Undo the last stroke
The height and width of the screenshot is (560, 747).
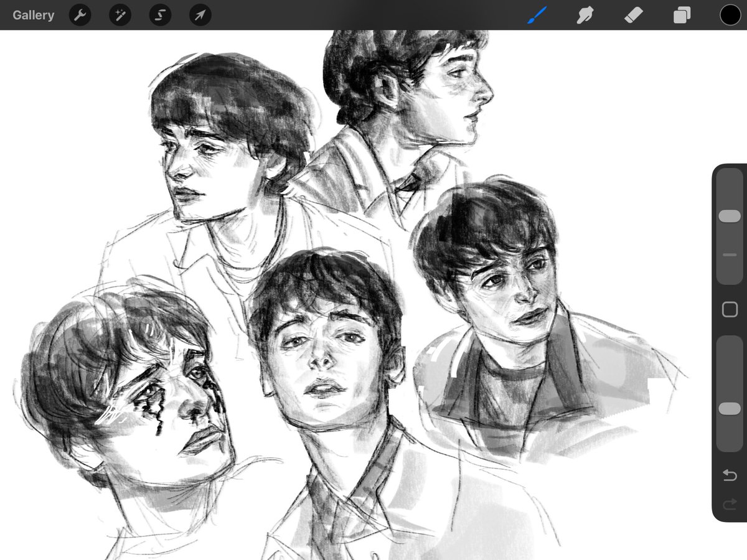[x=730, y=476]
